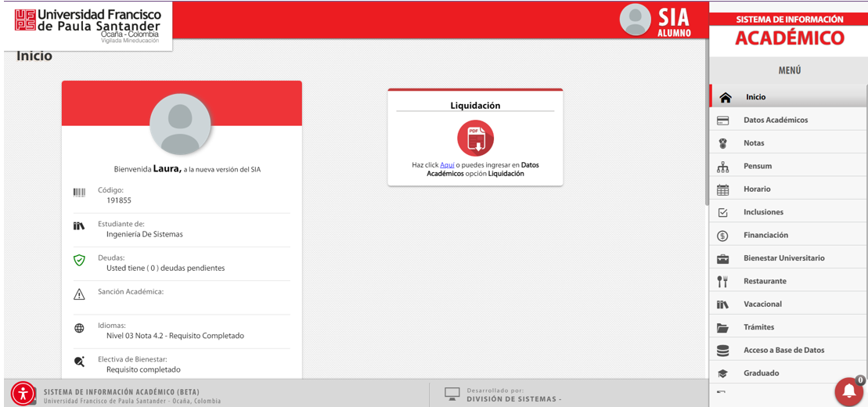Click the ACADÉMICO sidebar title
This screenshot has height=407, width=868.
[790, 38]
